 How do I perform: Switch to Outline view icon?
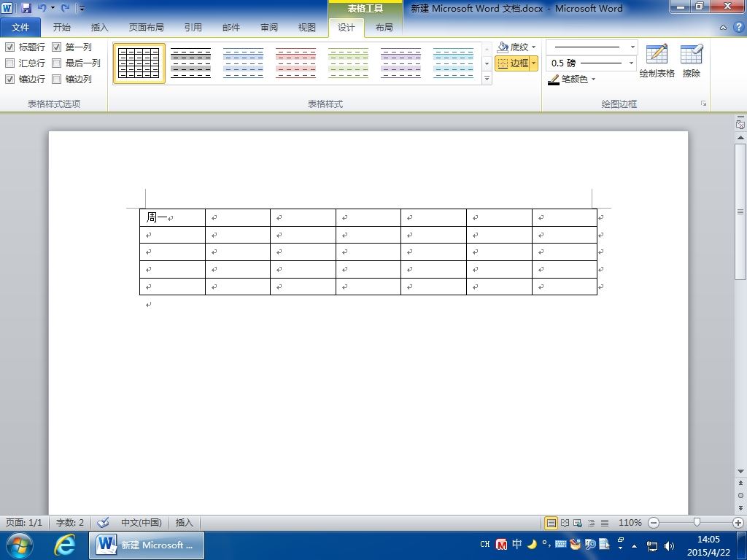tap(591, 523)
